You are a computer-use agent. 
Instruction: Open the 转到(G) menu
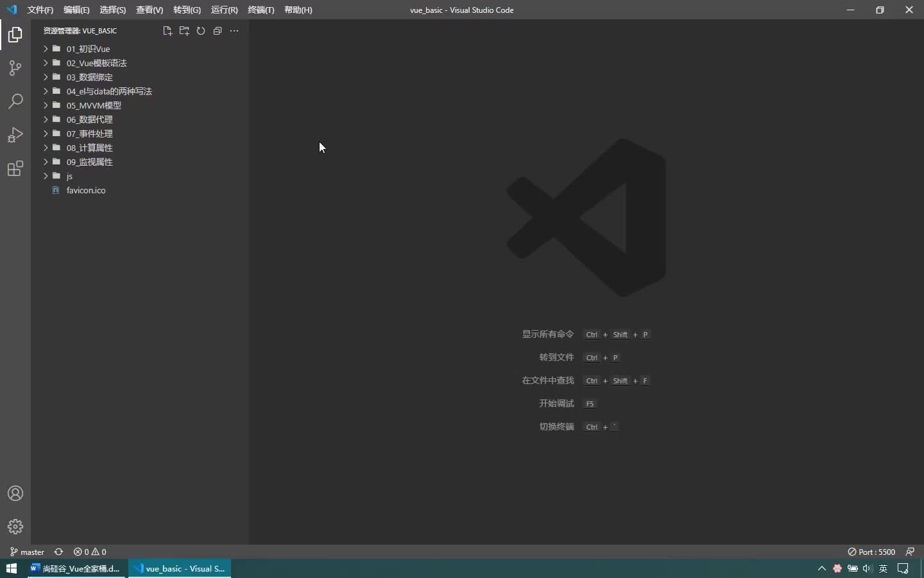(187, 10)
